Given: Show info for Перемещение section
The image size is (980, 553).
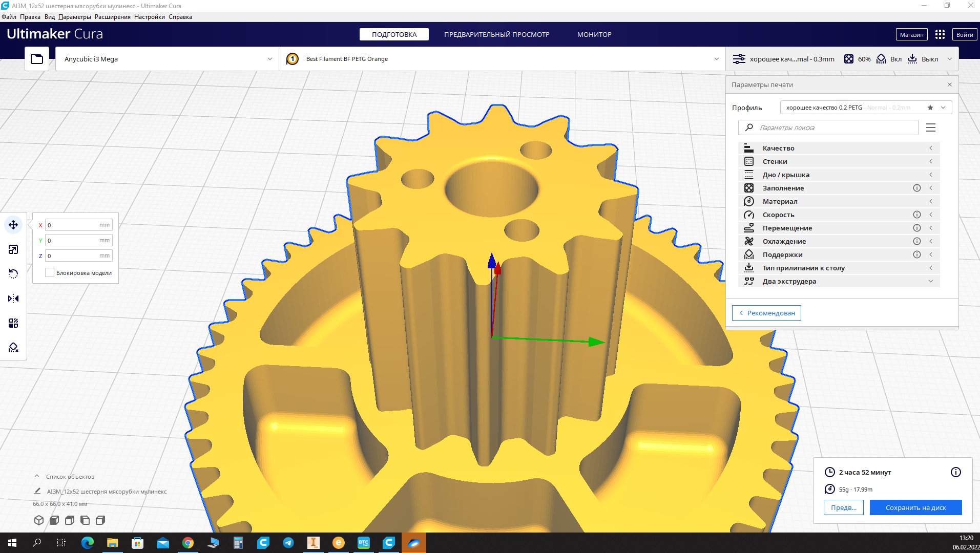Looking at the screenshot, I should 917,228.
